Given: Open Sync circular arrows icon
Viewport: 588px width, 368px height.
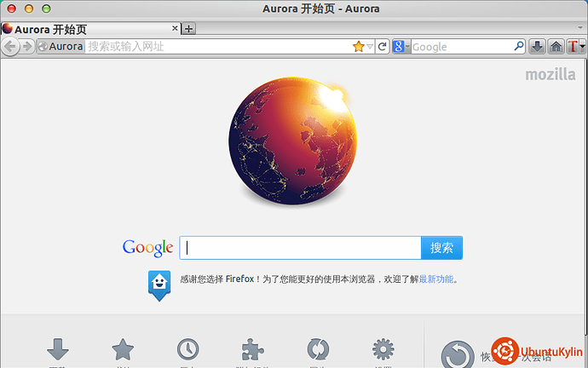Looking at the screenshot, I should click(x=318, y=350).
